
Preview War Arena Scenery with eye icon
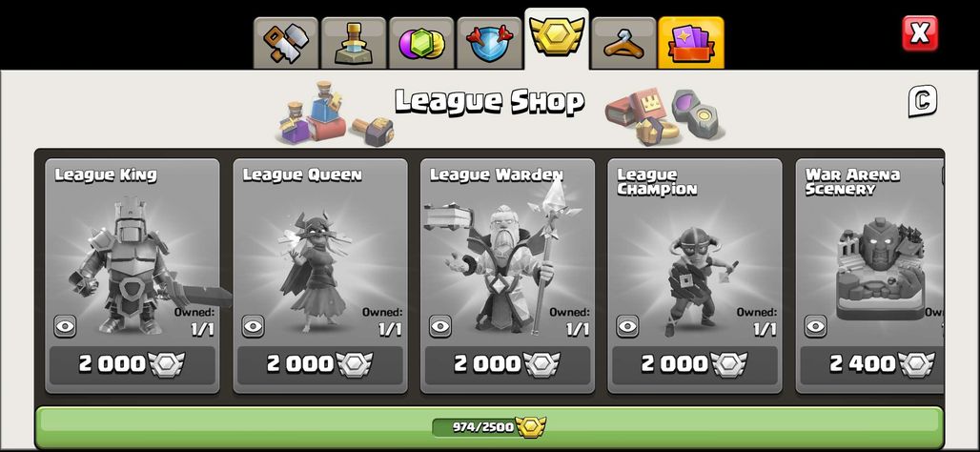816,326
